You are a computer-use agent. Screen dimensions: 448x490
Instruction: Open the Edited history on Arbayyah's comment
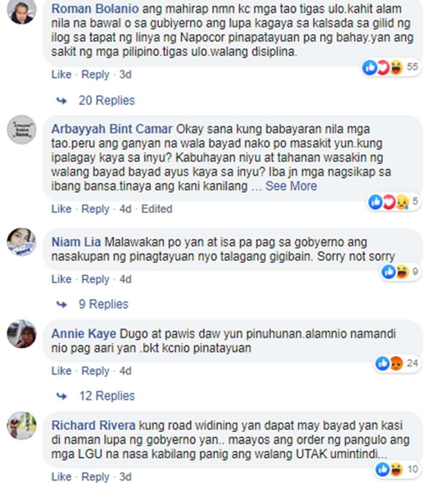[157, 209]
